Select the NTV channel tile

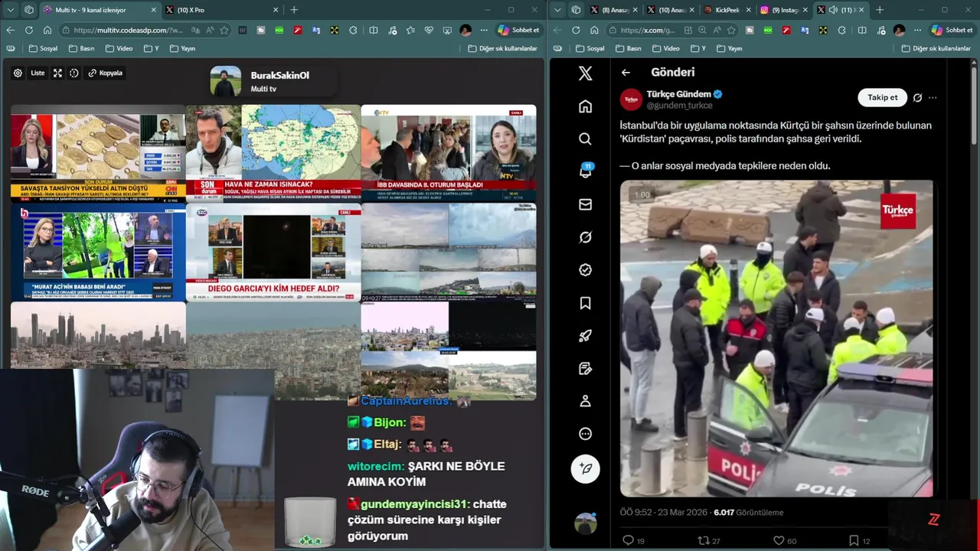pyautogui.click(x=449, y=152)
